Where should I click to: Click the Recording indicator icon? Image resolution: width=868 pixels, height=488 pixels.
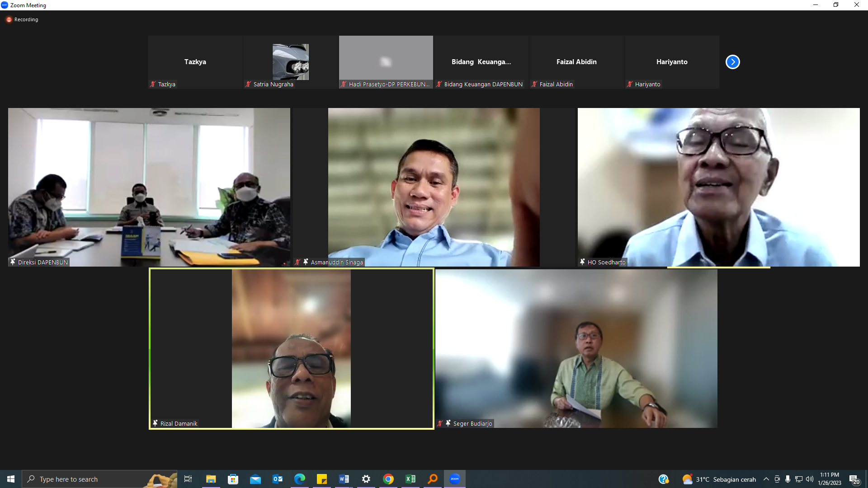[9, 19]
